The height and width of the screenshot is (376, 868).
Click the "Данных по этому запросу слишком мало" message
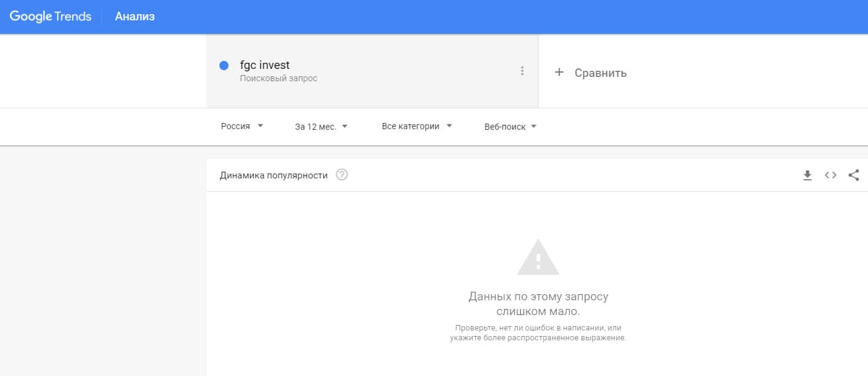click(538, 304)
